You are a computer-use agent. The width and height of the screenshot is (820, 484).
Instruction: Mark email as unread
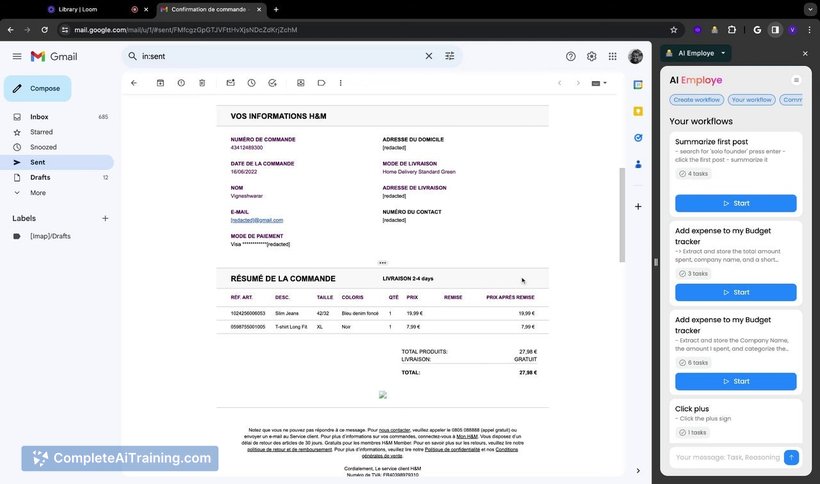(x=231, y=83)
